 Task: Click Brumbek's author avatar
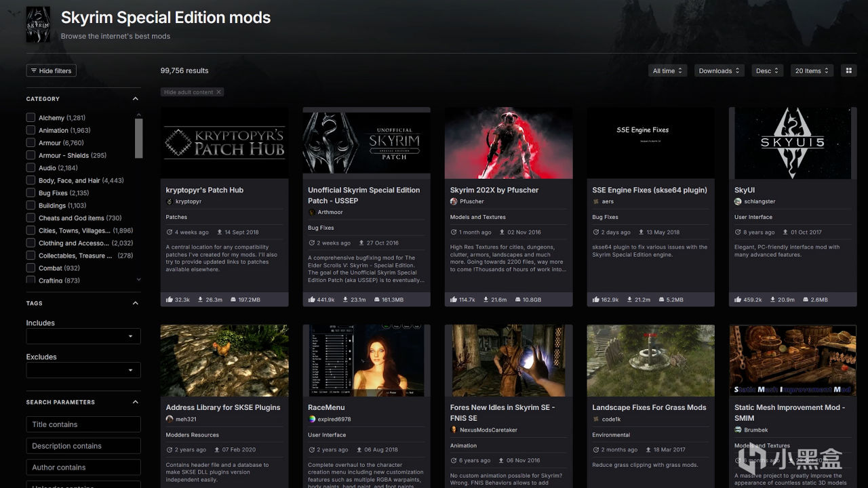pyautogui.click(x=738, y=430)
